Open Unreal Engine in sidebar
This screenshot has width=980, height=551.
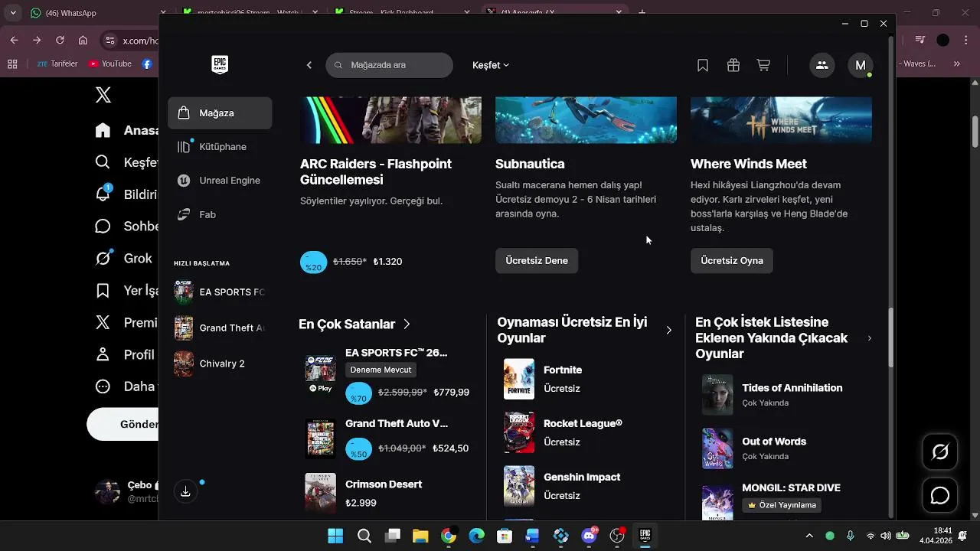(x=220, y=181)
